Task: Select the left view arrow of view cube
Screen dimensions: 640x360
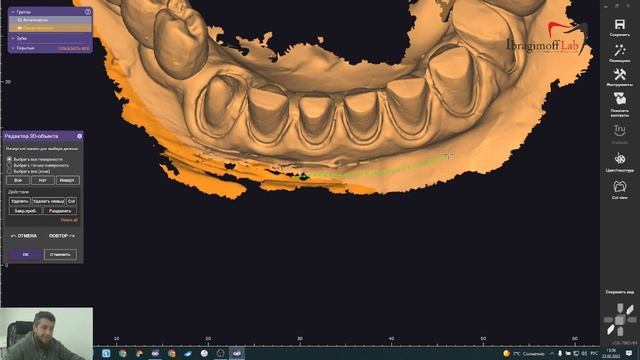Action: pos(609,320)
